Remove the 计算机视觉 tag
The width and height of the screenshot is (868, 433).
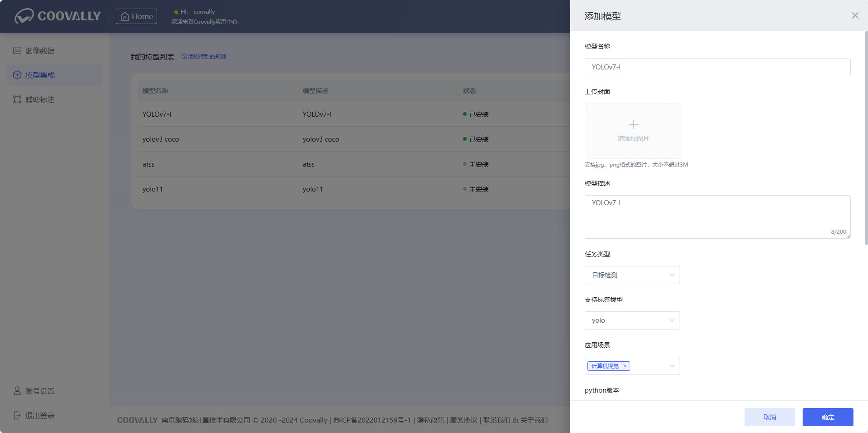click(x=625, y=366)
